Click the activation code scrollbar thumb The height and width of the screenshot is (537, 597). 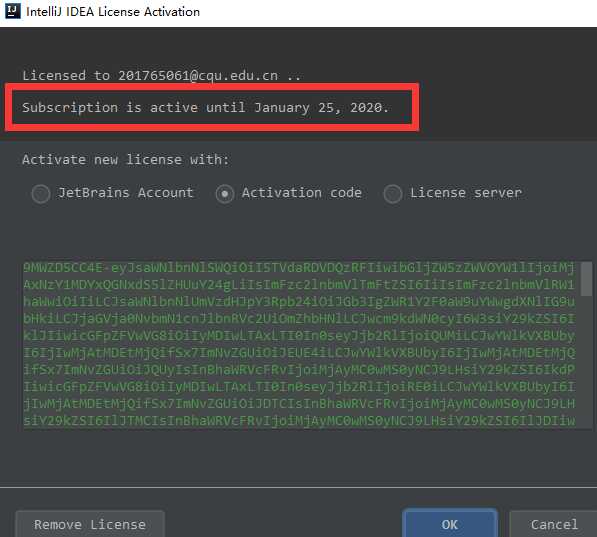(x=586, y=279)
